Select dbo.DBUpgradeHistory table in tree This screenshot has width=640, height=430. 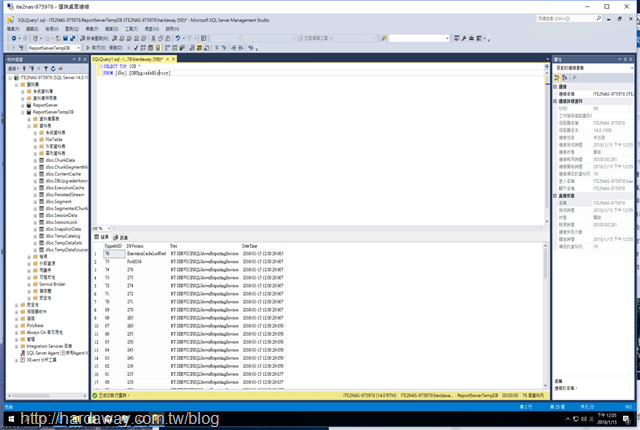click(66, 181)
